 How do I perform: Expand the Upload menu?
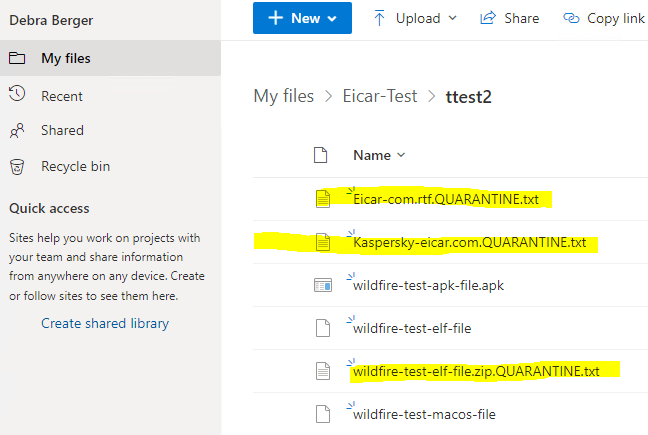[x=414, y=18]
